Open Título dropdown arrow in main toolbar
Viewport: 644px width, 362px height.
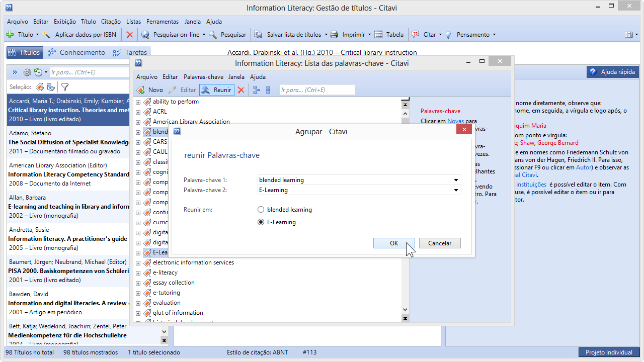click(x=37, y=35)
